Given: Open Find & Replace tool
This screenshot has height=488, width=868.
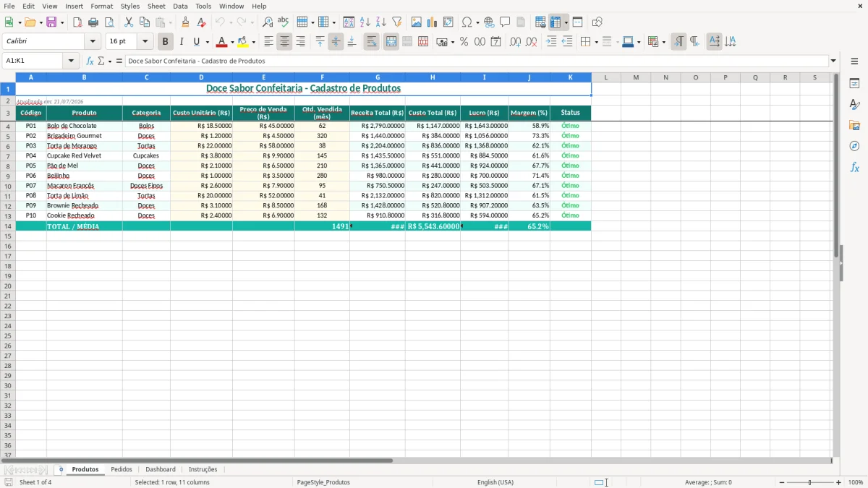Looking at the screenshot, I should click(268, 22).
